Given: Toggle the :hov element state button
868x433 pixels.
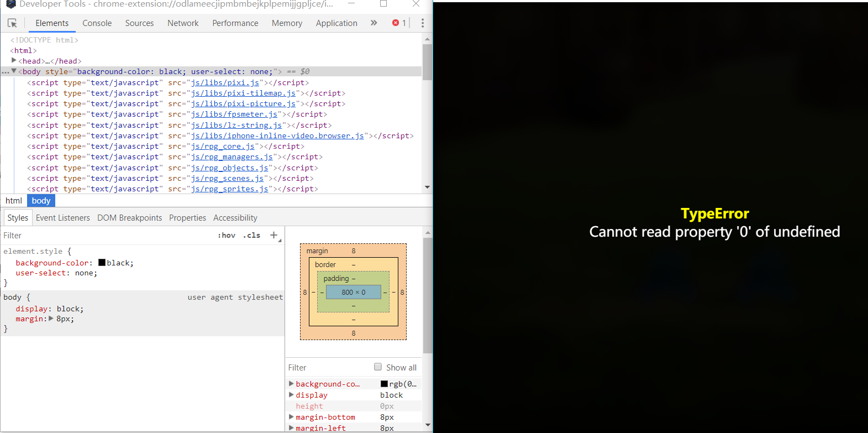Looking at the screenshot, I should point(227,235).
